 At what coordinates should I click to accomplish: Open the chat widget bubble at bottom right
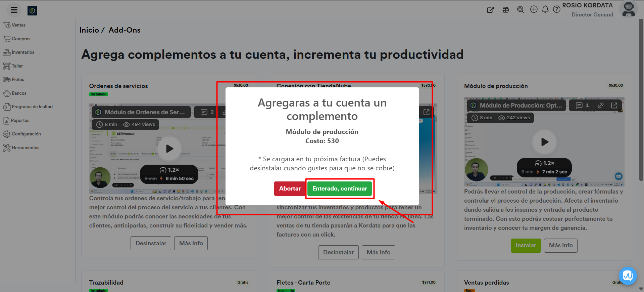point(627,276)
